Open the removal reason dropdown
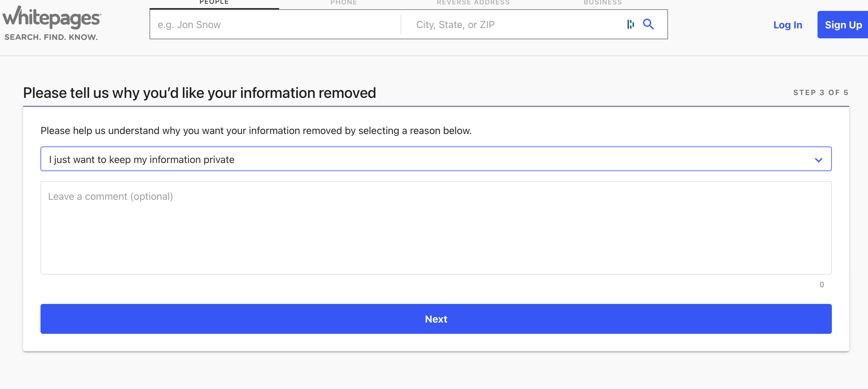This screenshot has width=868, height=389. [436, 159]
